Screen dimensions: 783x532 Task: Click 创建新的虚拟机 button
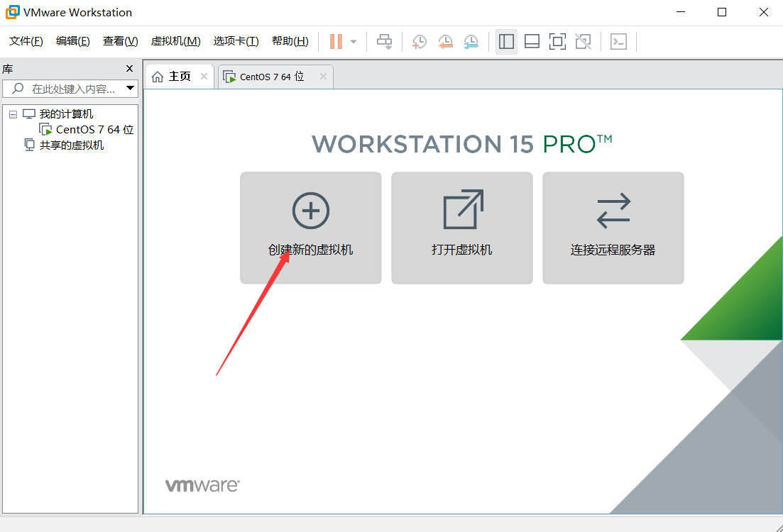click(x=311, y=228)
